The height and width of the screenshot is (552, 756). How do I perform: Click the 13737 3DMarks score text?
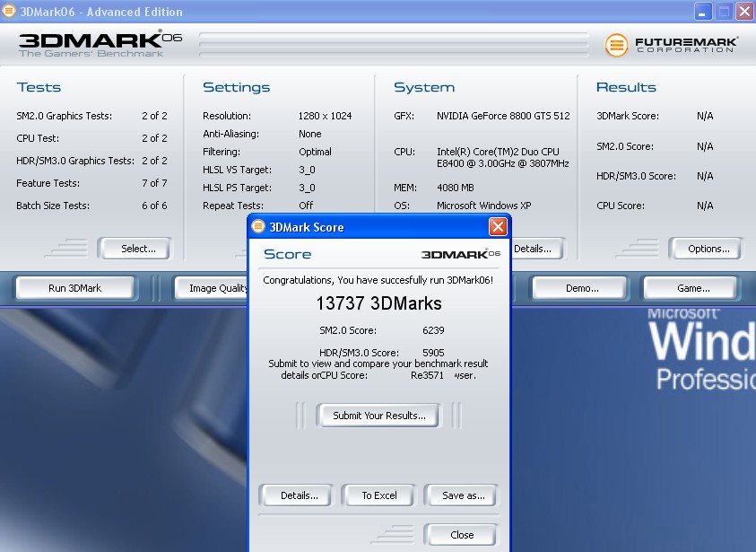[379, 303]
